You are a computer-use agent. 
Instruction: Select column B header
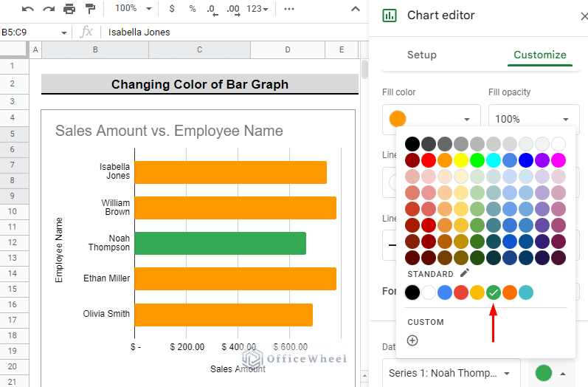[95, 49]
